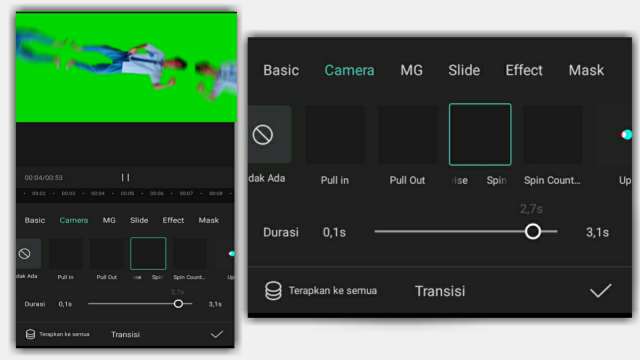Click the Spin Count label in the enlarged panel
The image size is (640, 360).
tap(552, 180)
